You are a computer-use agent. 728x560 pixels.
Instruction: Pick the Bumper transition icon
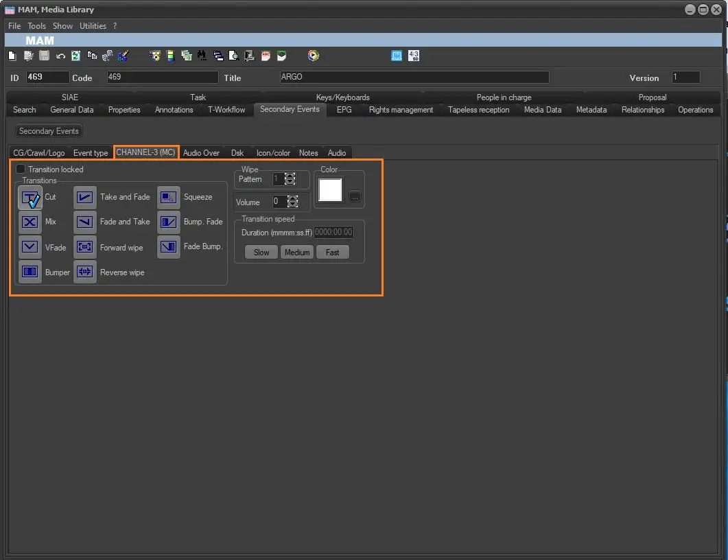(30, 272)
